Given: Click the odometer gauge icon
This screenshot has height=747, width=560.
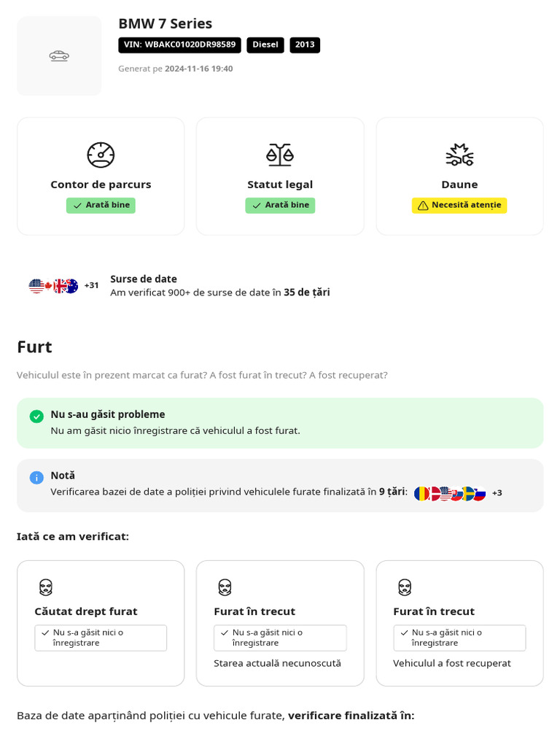Looking at the screenshot, I should point(101,155).
